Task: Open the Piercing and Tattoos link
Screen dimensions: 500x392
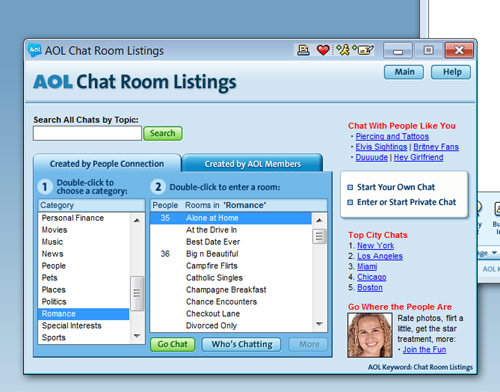Action: 392,136
